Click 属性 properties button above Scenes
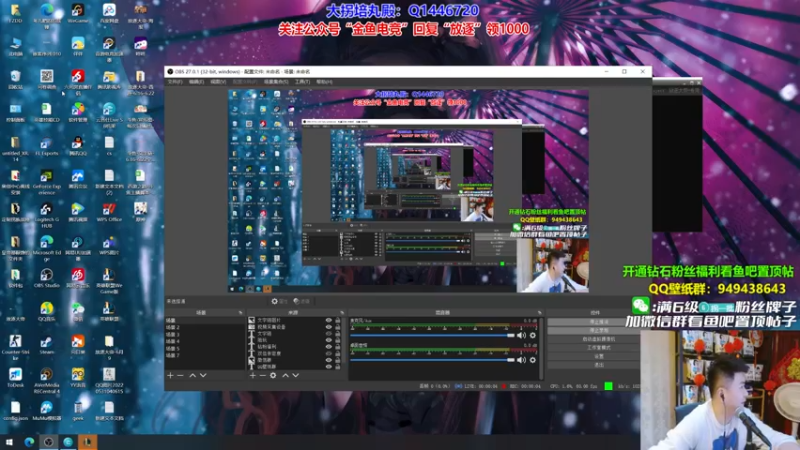The image size is (800, 450). pyautogui.click(x=280, y=302)
